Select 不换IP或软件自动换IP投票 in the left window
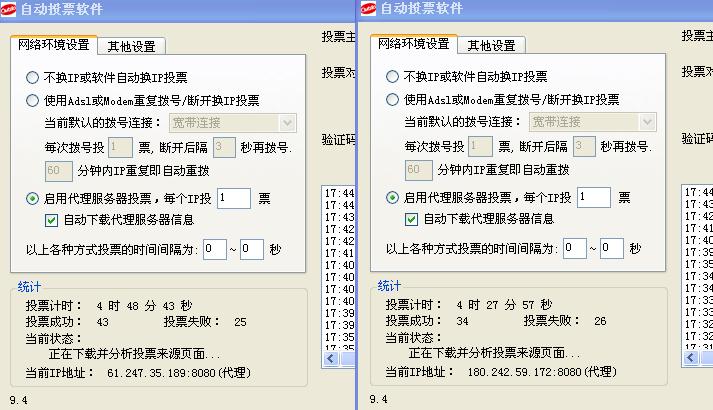The height and width of the screenshot is (410, 713). tap(33, 77)
